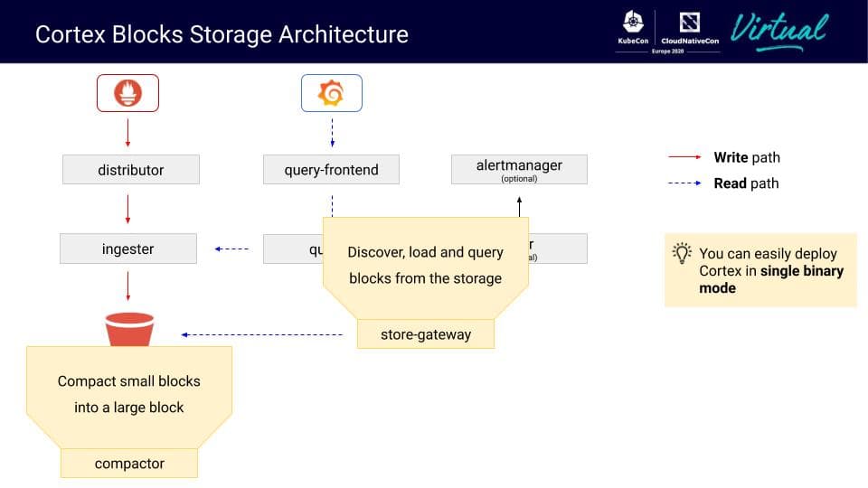Click the KubeCon logo
This screenshot has width=868, height=488.
tap(633, 28)
